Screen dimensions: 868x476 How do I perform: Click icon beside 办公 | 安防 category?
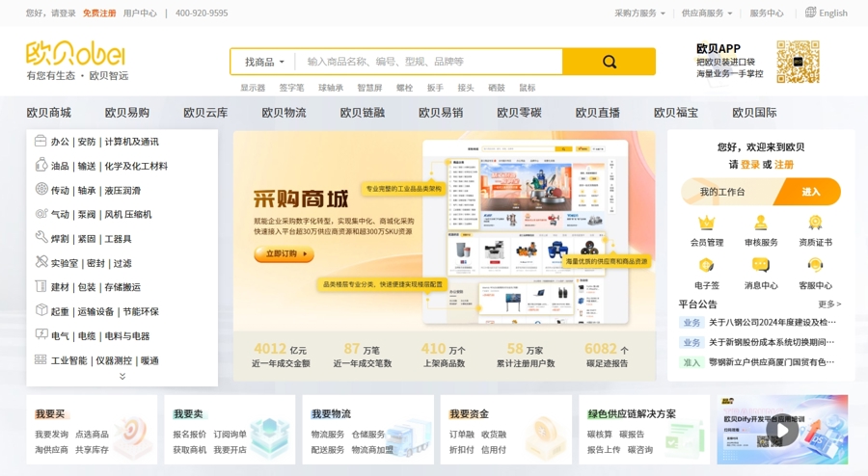tap(41, 141)
